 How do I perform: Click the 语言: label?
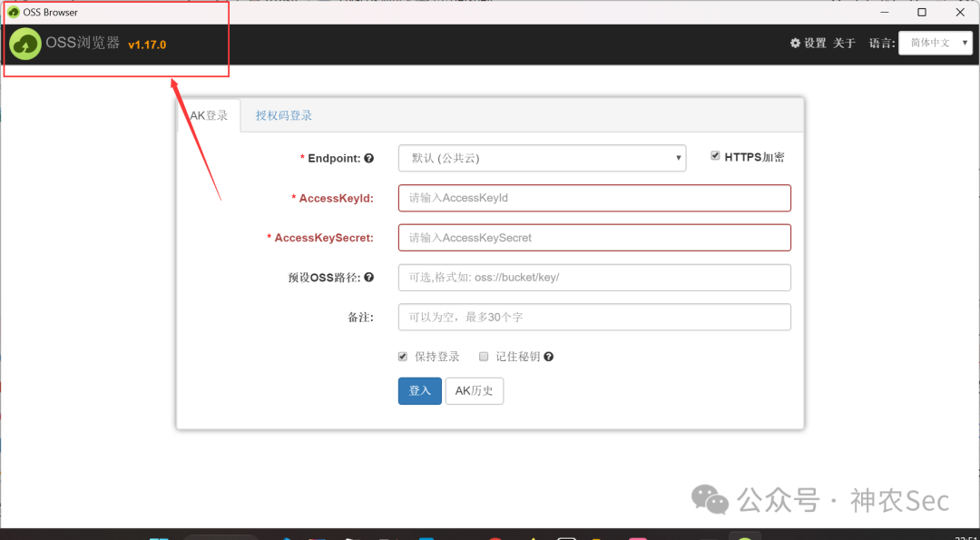882,44
